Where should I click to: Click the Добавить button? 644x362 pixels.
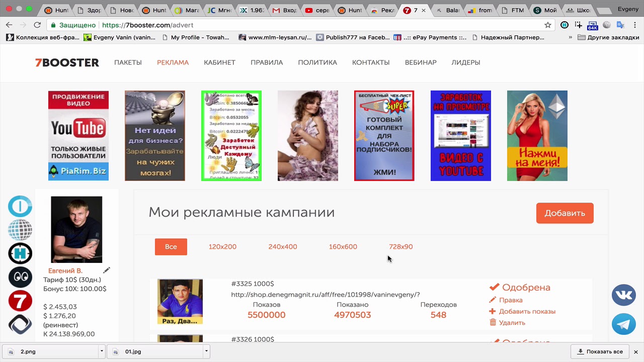[x=565, y=213]
